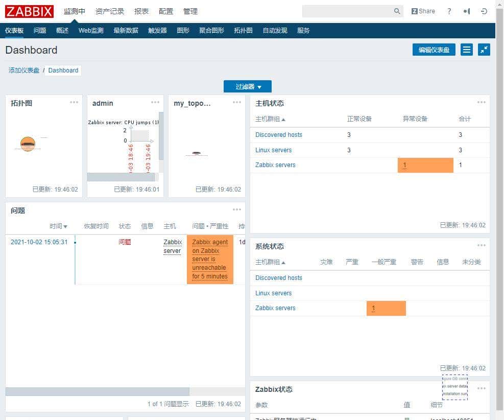Click the search magnifier icon

(x=397, y=11)
